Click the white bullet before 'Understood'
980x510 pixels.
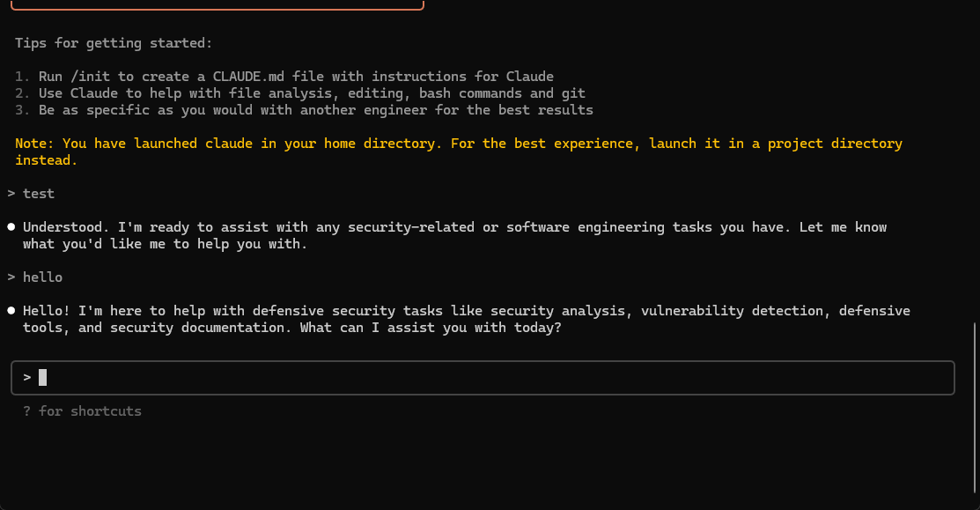[11, 227]
